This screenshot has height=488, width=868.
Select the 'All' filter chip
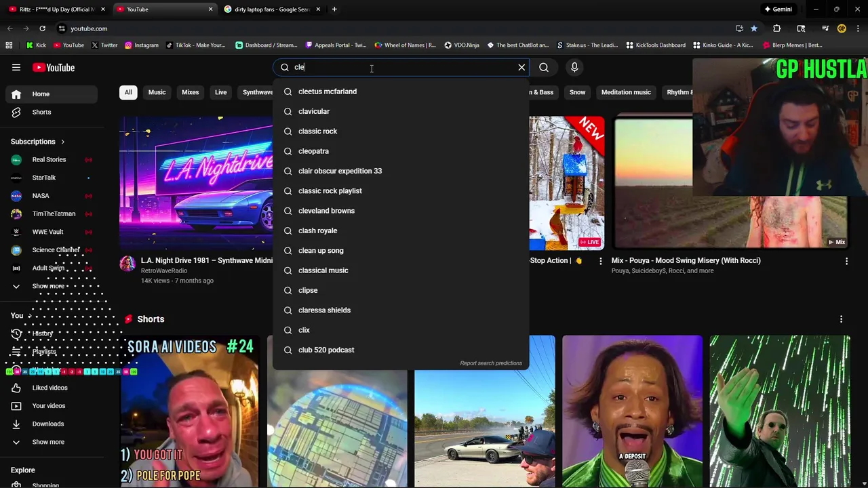point(128,92)
